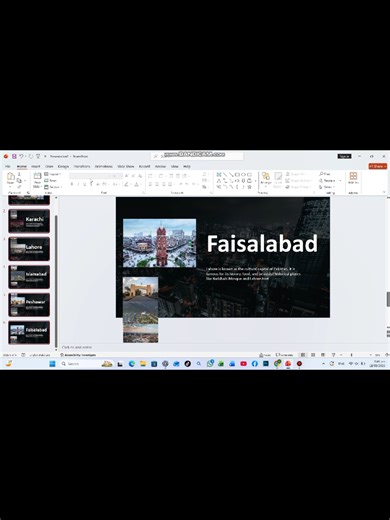The image size is (390, 520).
Task: Toggle Align Left paragraph alignment
Action: coord(150,184)
